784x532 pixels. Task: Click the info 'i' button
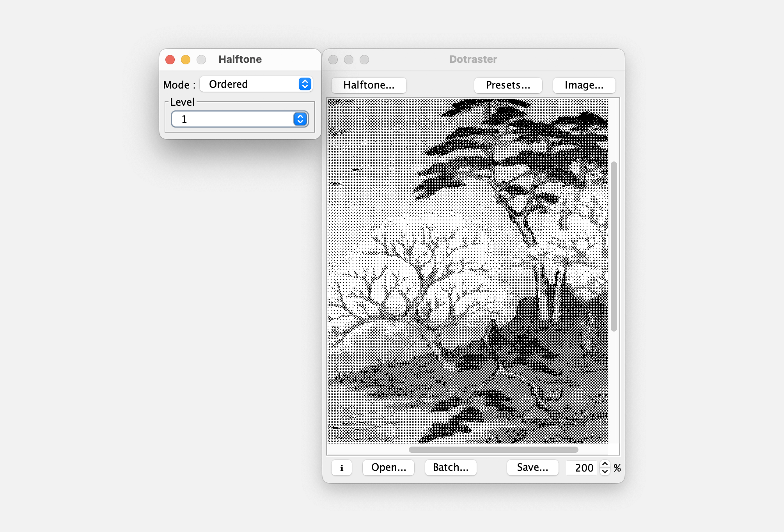pos(342,468)
